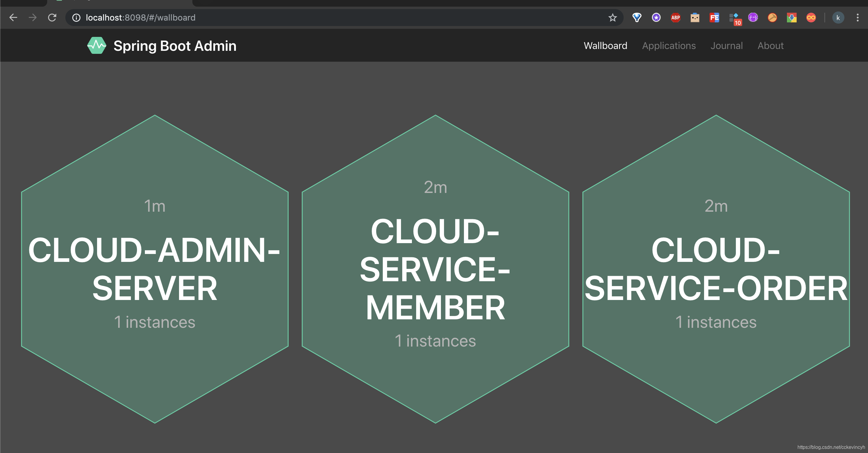Open the orange round extension icon
Screen dimensions: 868x453
tap(772, 18)
